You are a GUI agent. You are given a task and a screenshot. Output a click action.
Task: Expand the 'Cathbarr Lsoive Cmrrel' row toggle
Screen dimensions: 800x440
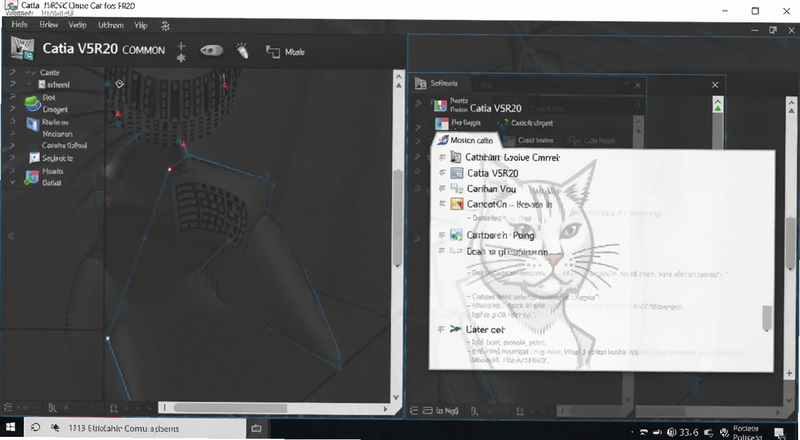442,157
